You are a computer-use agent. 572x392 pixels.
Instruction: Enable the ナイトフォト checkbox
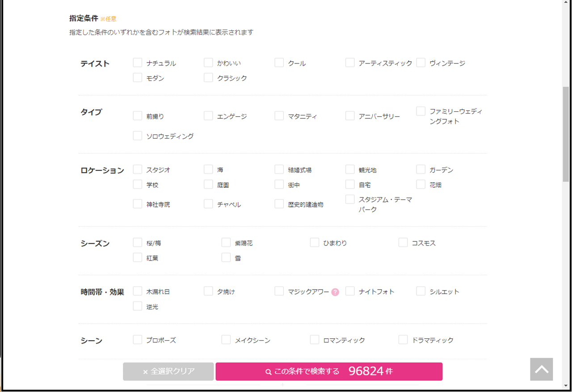point(350,291)
